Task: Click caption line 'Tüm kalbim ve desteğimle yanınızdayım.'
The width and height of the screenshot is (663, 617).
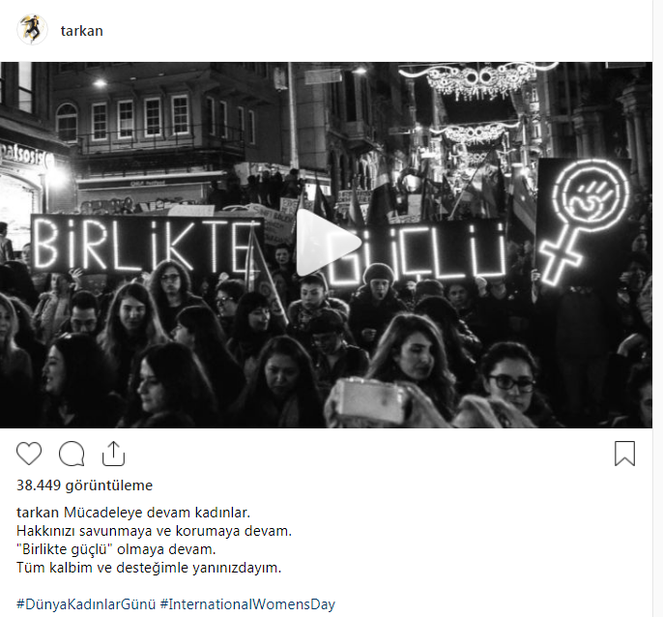Action: pyautogui.click(x=149, y=568)
